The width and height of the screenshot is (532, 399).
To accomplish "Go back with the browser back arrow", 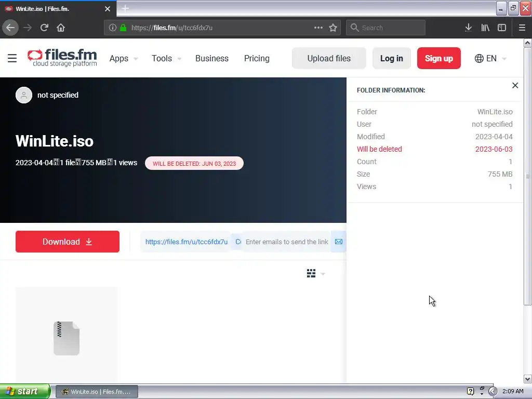I will 10,28.
